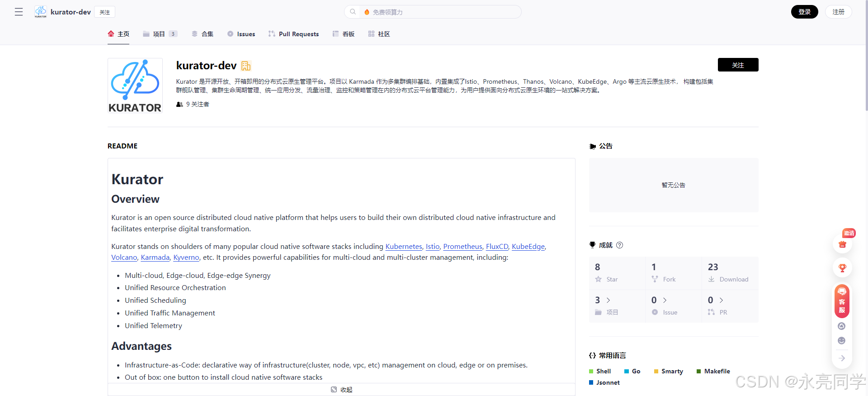Viewport: 868px width, 396px height.
Task: Open the hamburger menu icon
Action: (19, 12)
